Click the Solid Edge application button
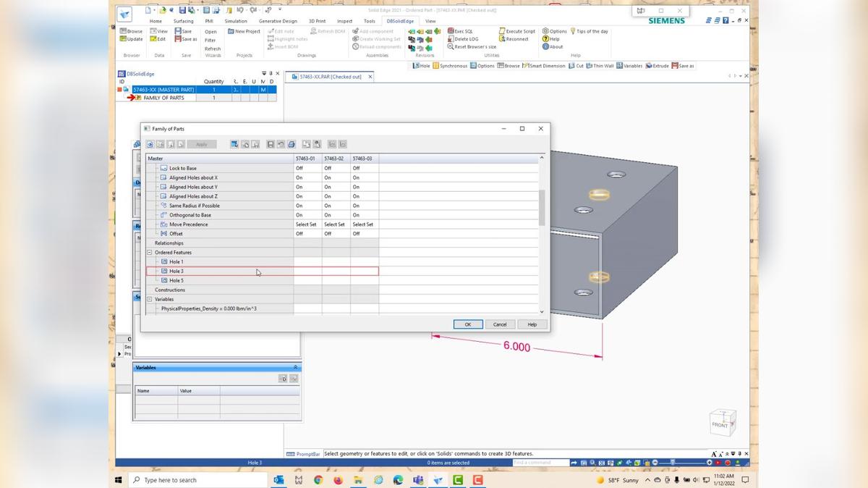 click(124, 16)
